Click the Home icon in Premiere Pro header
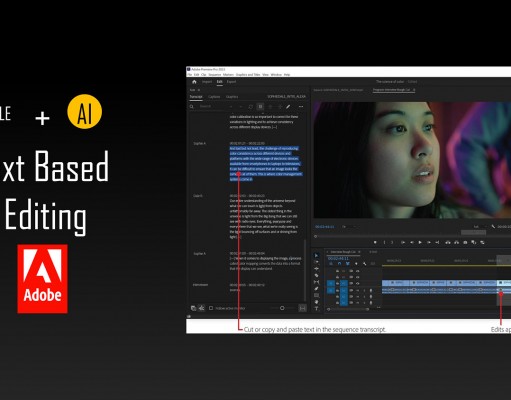Screen dimensions: 511x400 click(194, 82)
